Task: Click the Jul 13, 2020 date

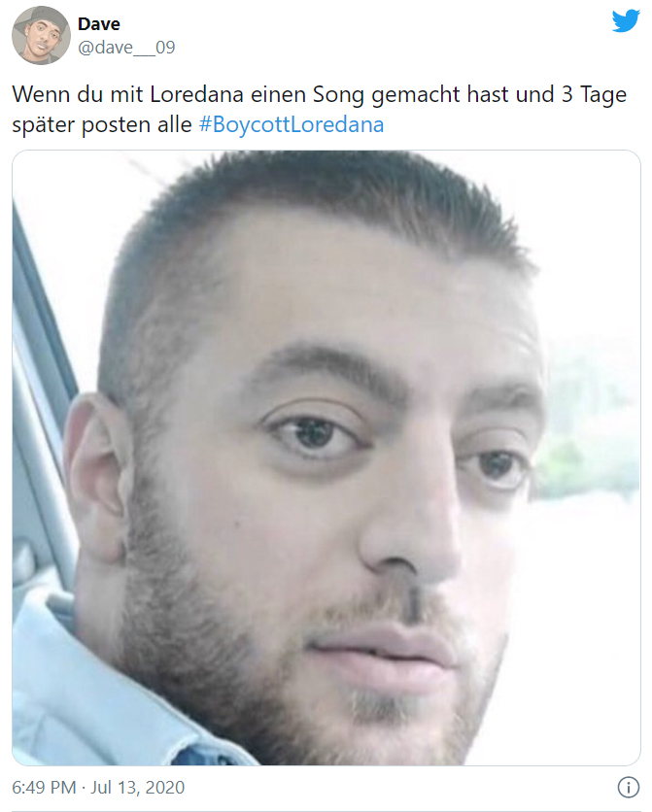Action: point(138,788)
